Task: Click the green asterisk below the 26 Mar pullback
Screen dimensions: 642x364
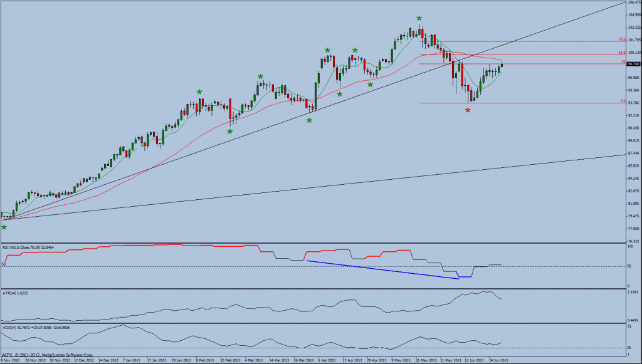Action: pyautogui.click(x=308, y=120)
